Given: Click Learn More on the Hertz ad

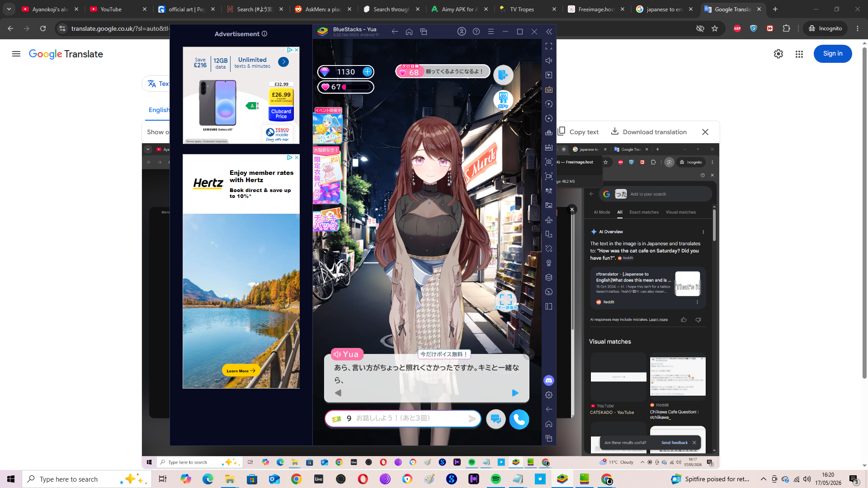Looking at the screenshot, I should [x=241, y=371].
